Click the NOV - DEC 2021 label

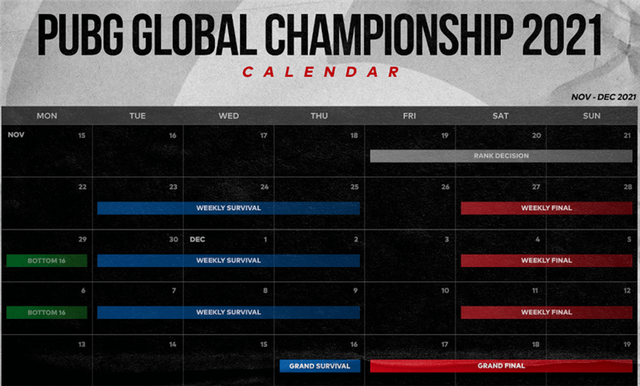pyautogui.click(x=604, y=97)
